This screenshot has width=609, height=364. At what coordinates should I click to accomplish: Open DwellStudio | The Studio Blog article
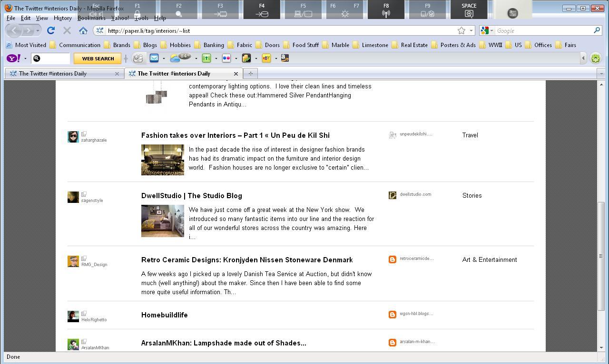coord(192,196)
